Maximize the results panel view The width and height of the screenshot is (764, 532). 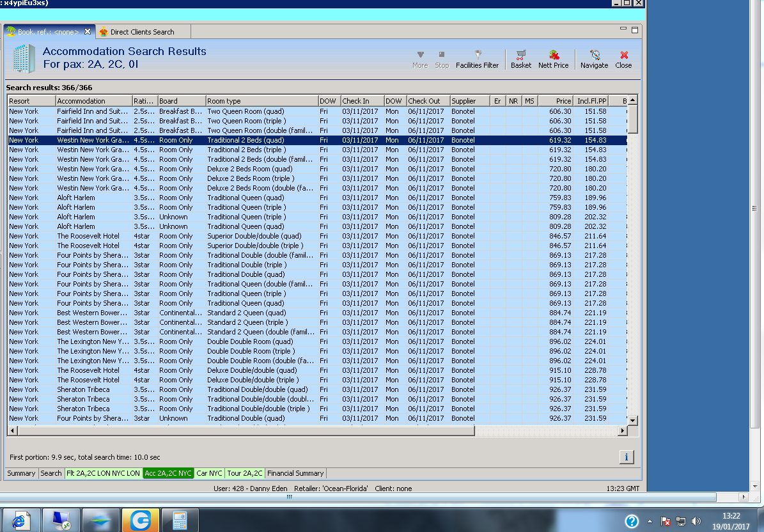(x=635, y=29)
